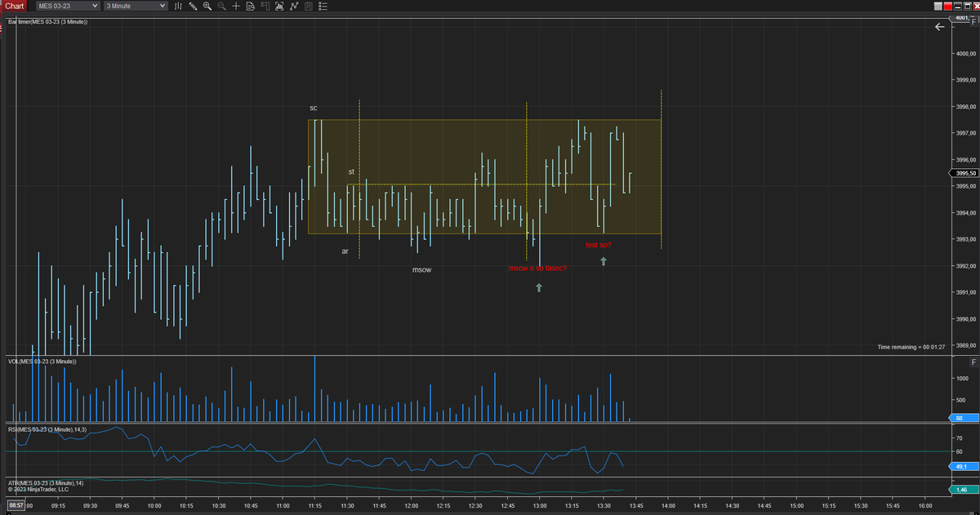This screenshot has width=980, height=515.
Task: Click the F button on price axis
Action: [973, 22]
